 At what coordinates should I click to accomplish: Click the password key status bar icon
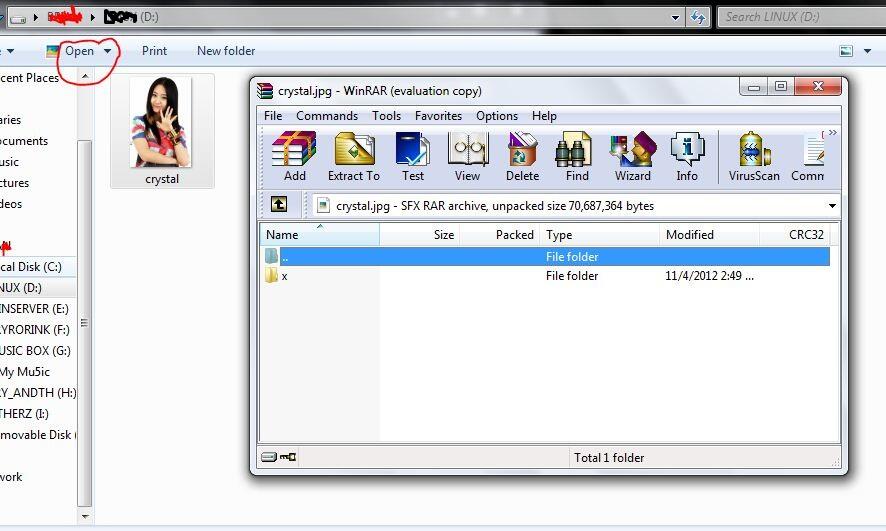(288, 457)
